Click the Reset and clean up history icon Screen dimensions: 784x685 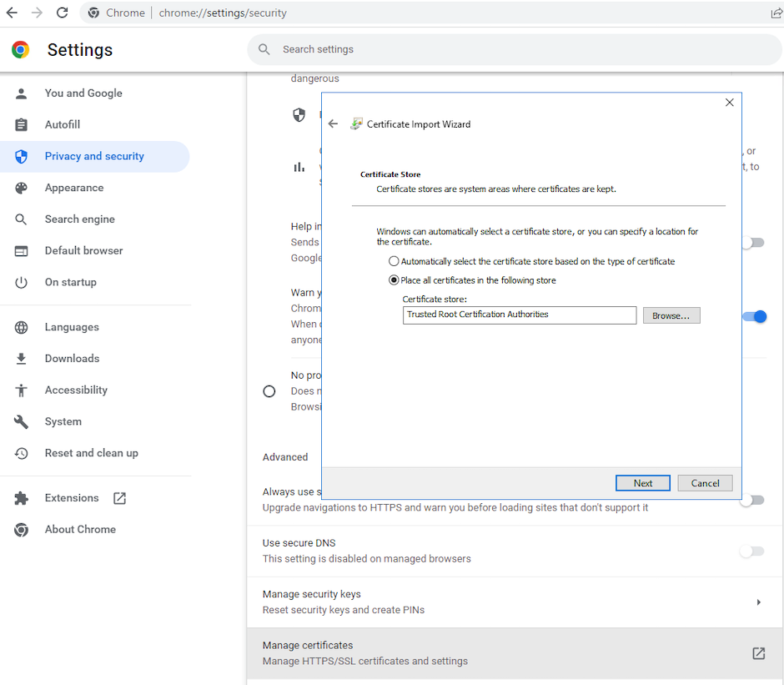tap(21, 453)
